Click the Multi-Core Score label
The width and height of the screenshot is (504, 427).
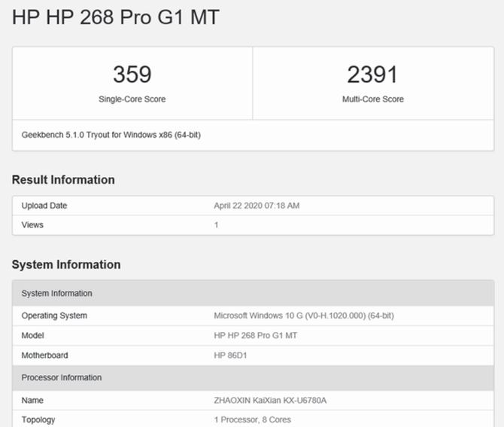[372, 99]
